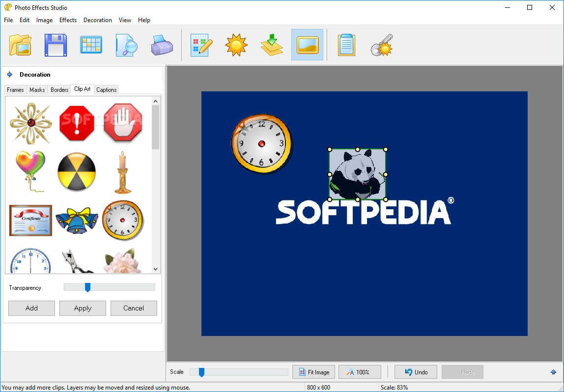Click the clip art list scroll up arrow
The image size is (564, 392).
tap(155, 101)
